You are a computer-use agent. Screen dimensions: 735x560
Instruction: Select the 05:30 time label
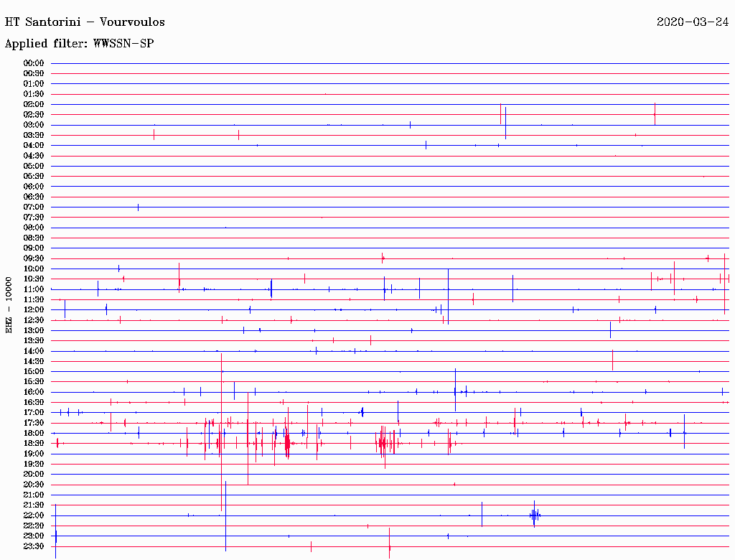pos(34,177)
